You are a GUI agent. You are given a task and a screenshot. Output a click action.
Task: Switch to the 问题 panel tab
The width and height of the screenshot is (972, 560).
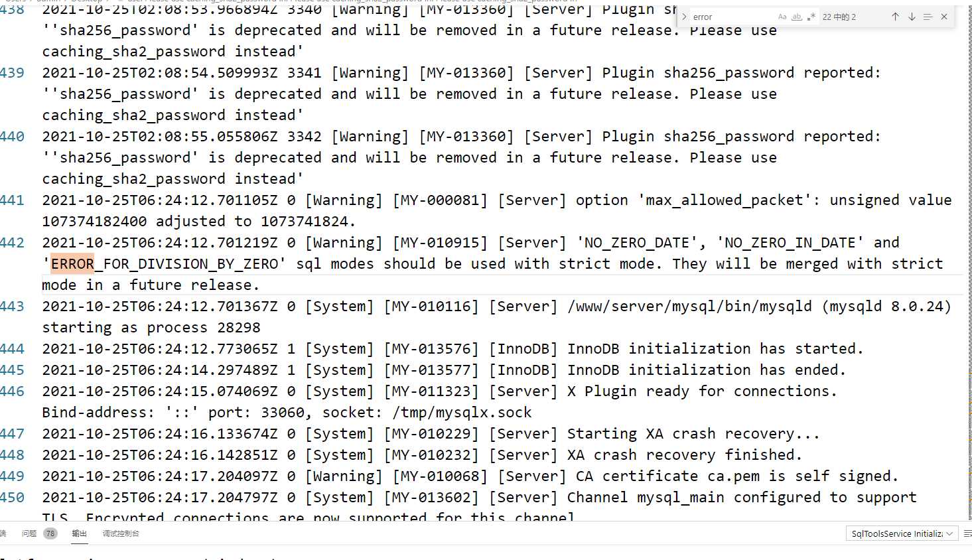click(29, 533)
